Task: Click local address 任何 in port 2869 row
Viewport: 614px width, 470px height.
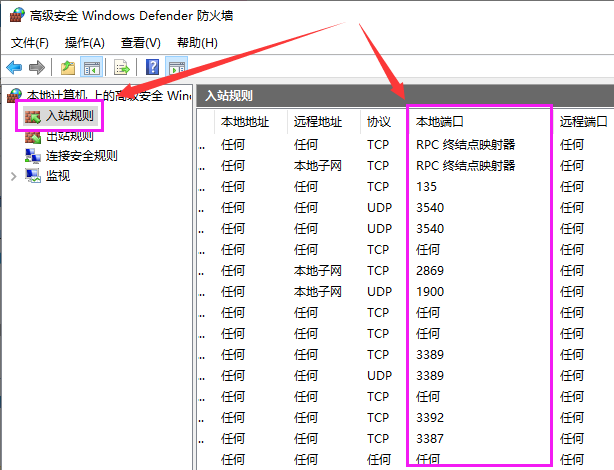Action: (233, 271)
